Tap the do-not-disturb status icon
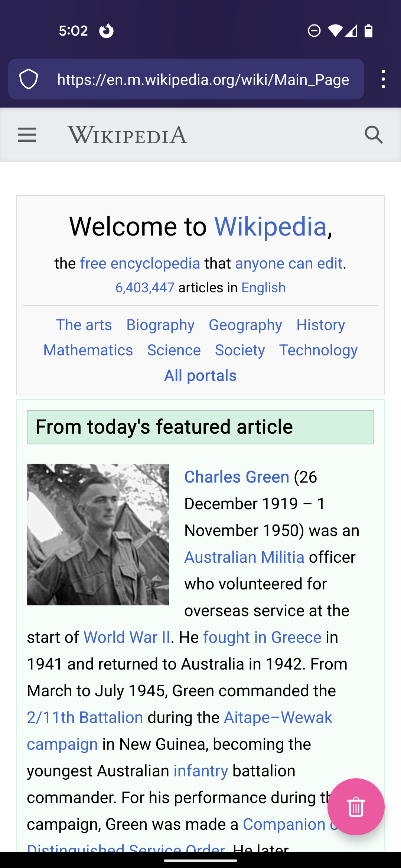401x868 pixels. coord(314,31)
